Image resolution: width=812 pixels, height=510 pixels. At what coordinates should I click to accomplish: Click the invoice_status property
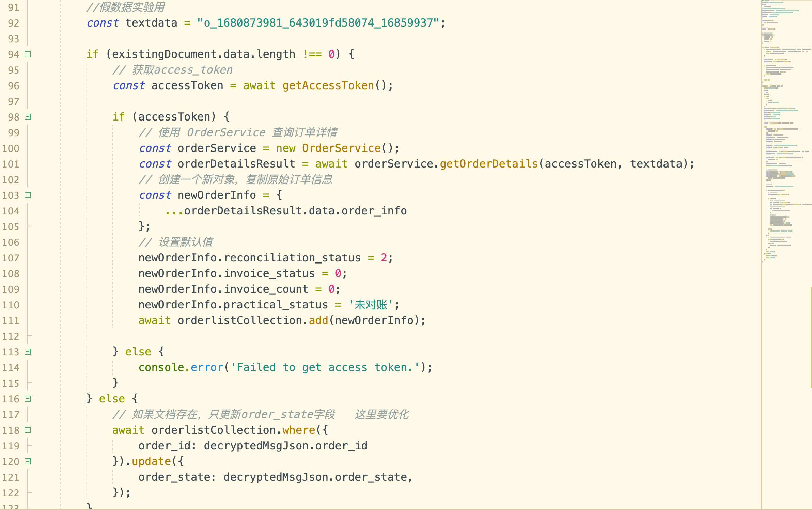coord(269,273)
